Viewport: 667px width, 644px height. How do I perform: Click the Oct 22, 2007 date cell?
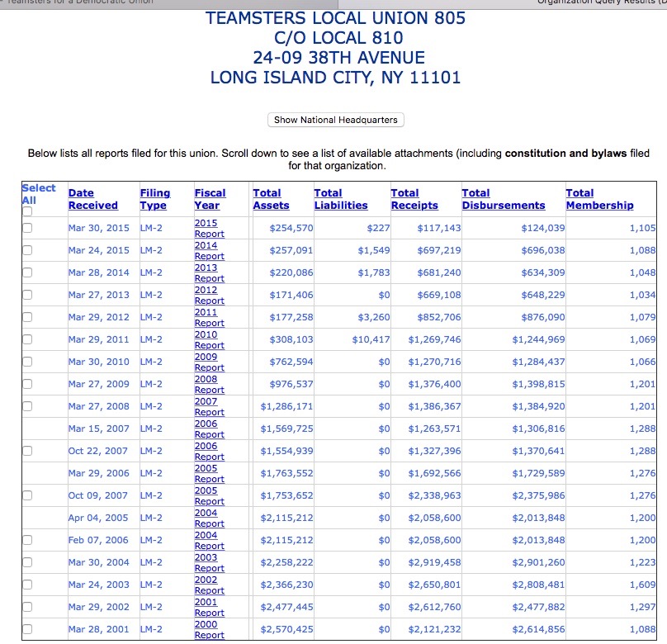click(x=98, y=451)
